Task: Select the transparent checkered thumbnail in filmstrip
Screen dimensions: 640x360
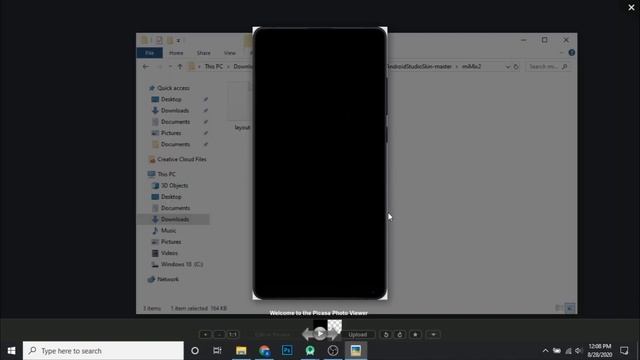Action: [x=335, y=325]
